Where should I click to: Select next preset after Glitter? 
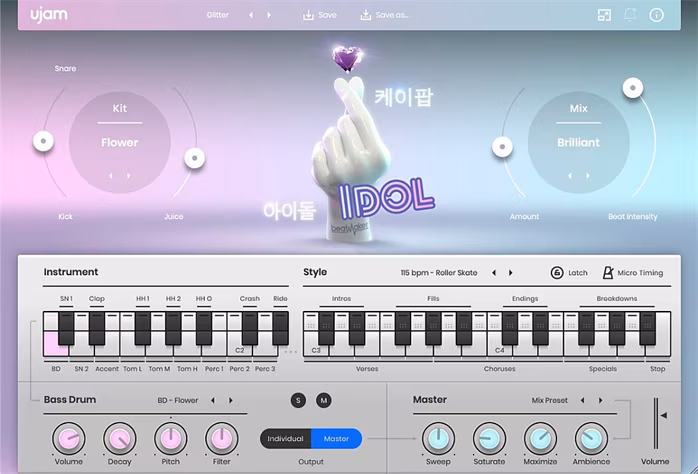268,15
